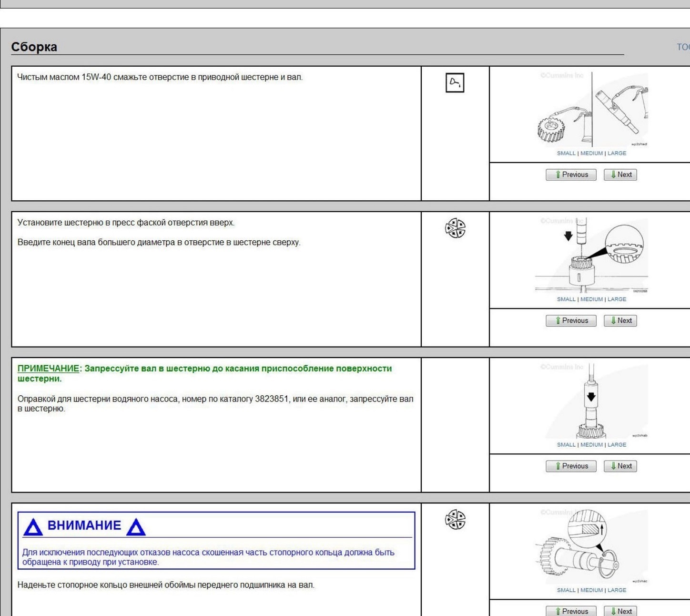Click the assembly icon in press gear step
This screenshot has height=616, width=690.
coord(455,228)
